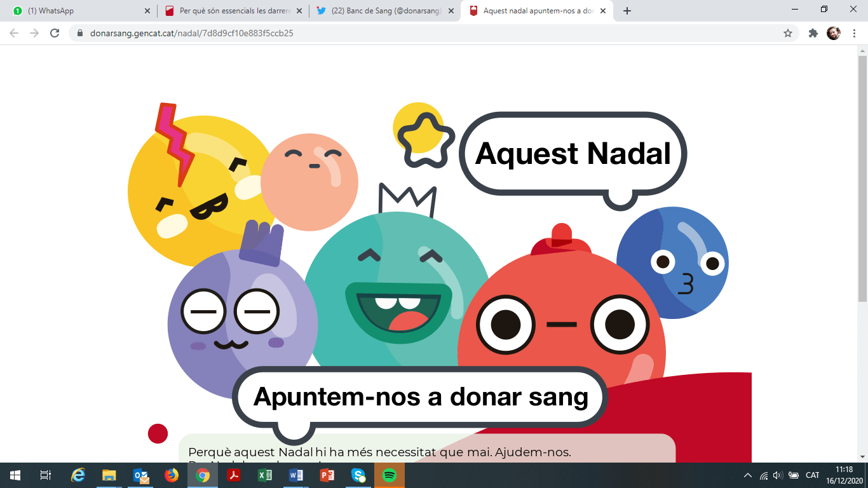The height and width of the screenshot is (488, 868).
Task: Bookmark this page with the star
Action: click(788, 33)
